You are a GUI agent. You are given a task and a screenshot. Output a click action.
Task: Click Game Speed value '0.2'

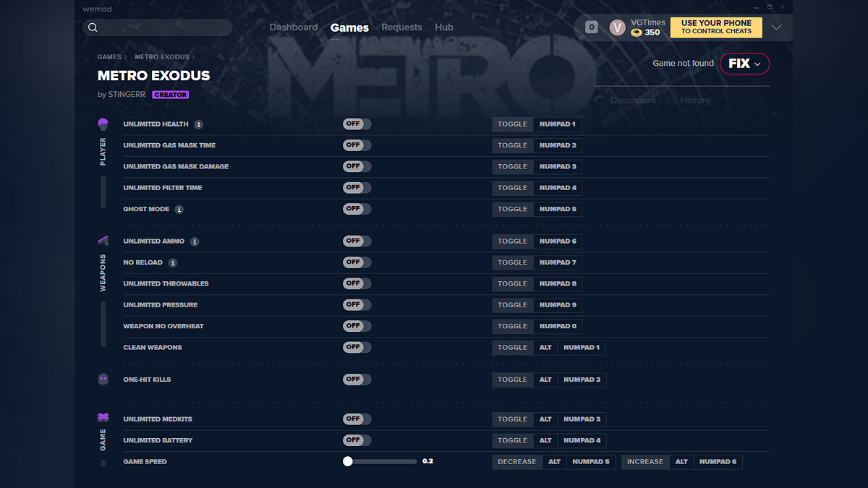427,461
